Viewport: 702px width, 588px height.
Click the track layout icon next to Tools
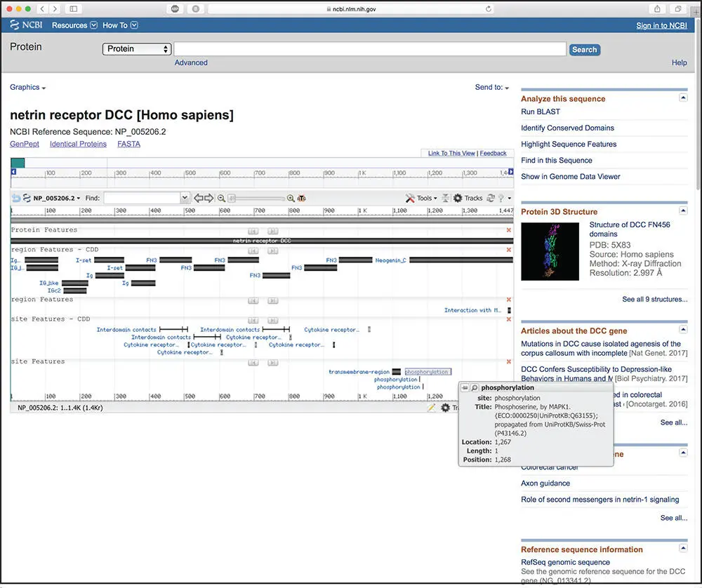click(446, 198)
